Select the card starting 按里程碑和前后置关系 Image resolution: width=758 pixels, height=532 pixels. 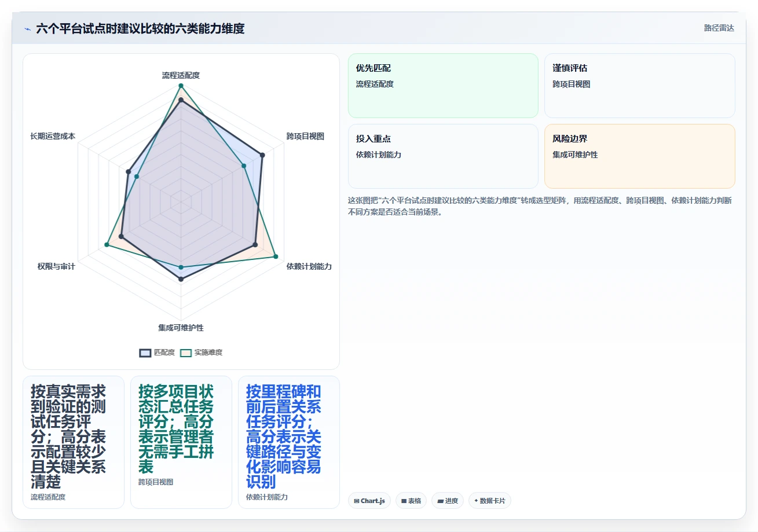pyautogui.click(x=289, y=442)
